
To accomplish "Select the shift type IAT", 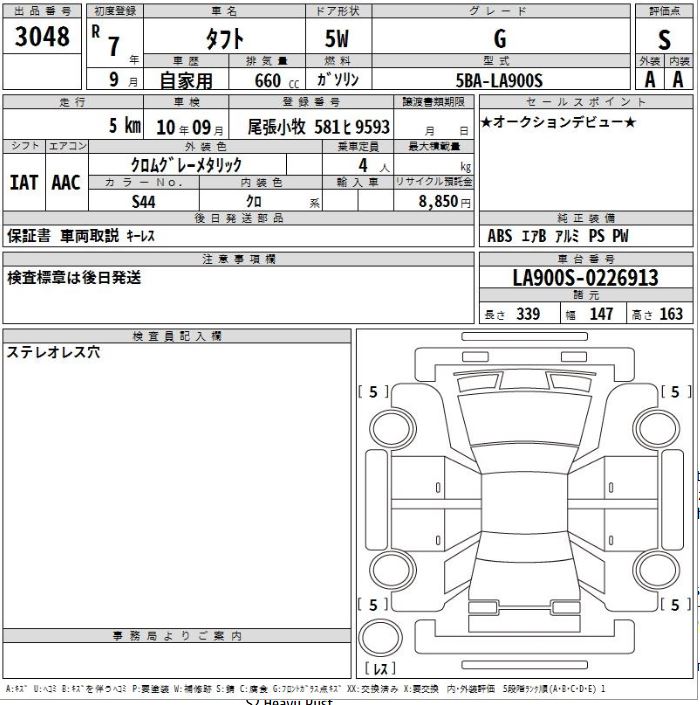I will pyautogui.click(x=23, y=183).
